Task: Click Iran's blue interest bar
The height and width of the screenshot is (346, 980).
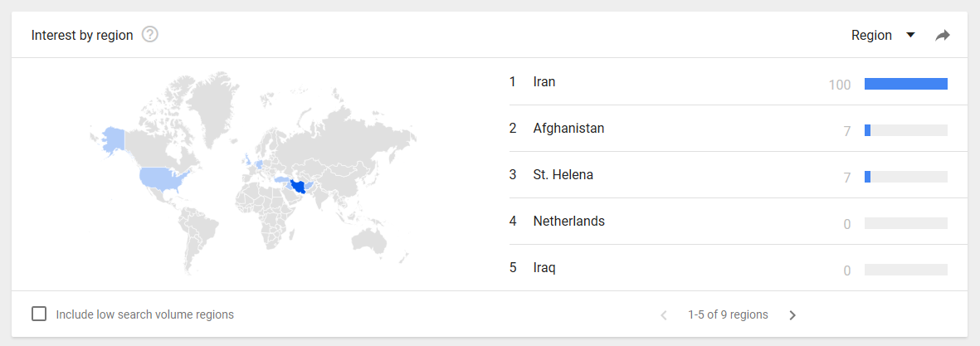Action: click(905, 83)
